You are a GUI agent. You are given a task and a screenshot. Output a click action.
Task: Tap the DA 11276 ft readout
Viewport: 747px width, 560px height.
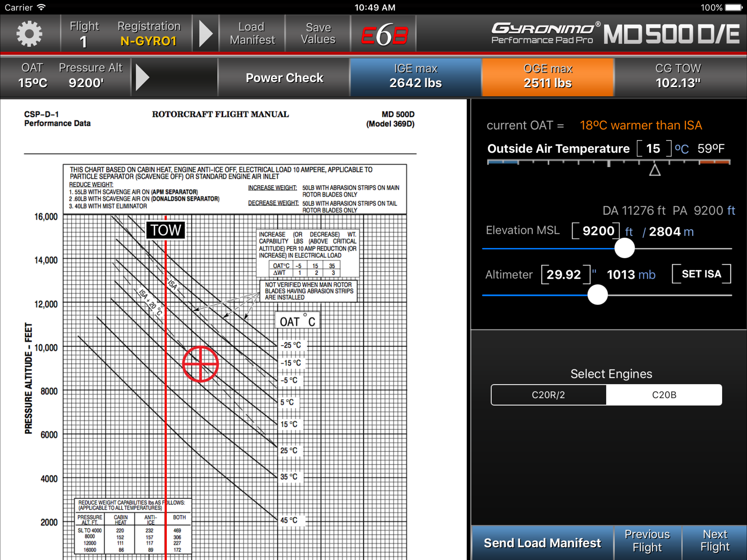634,211
